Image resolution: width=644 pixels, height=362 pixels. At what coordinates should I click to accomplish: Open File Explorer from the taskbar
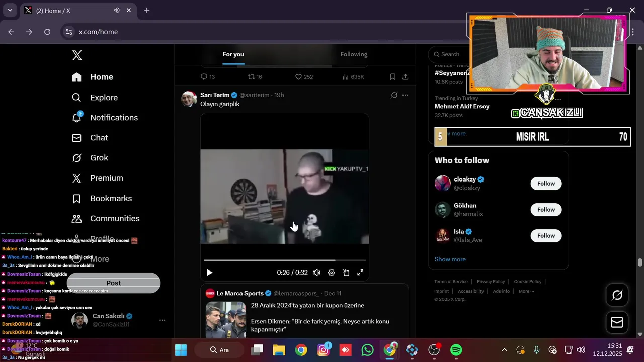pyautogui.click(x=279, y=350)
